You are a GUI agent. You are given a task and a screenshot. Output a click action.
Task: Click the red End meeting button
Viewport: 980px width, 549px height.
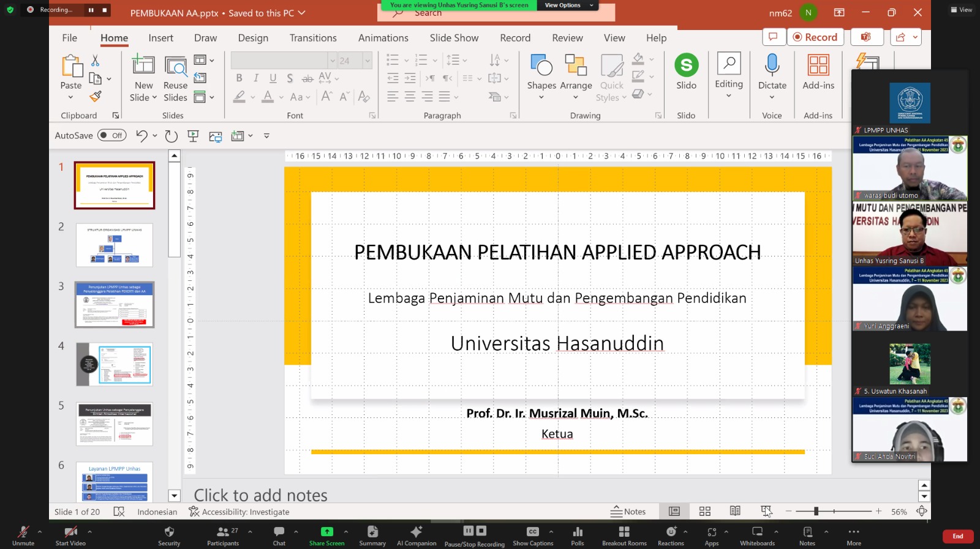957,536
